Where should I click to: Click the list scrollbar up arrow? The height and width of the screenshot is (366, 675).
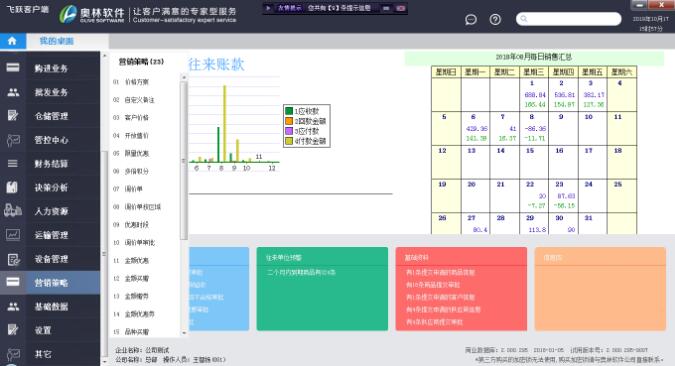click(x=184, y=78)
